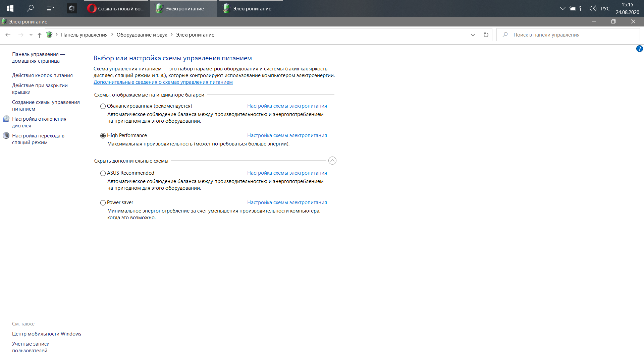Open Учетные записи пользователей link
Screen dimensions: 644x362
click(x=31, y=347)
